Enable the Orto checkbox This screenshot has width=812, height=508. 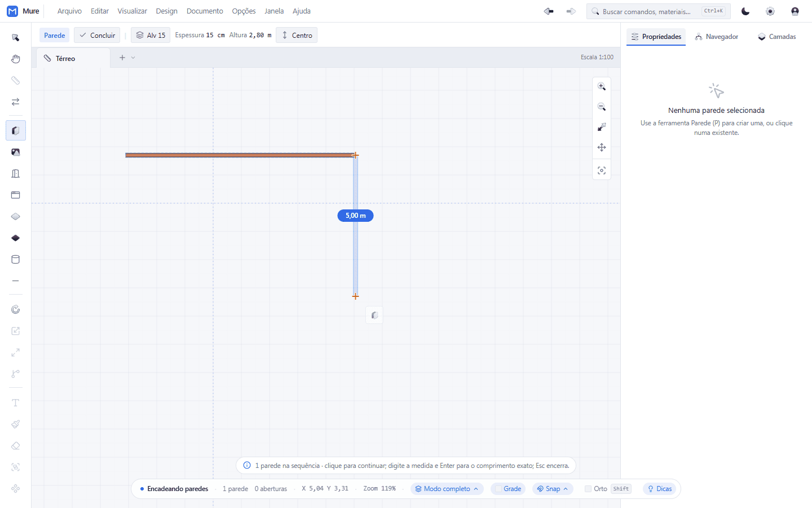tap(588, 489)
